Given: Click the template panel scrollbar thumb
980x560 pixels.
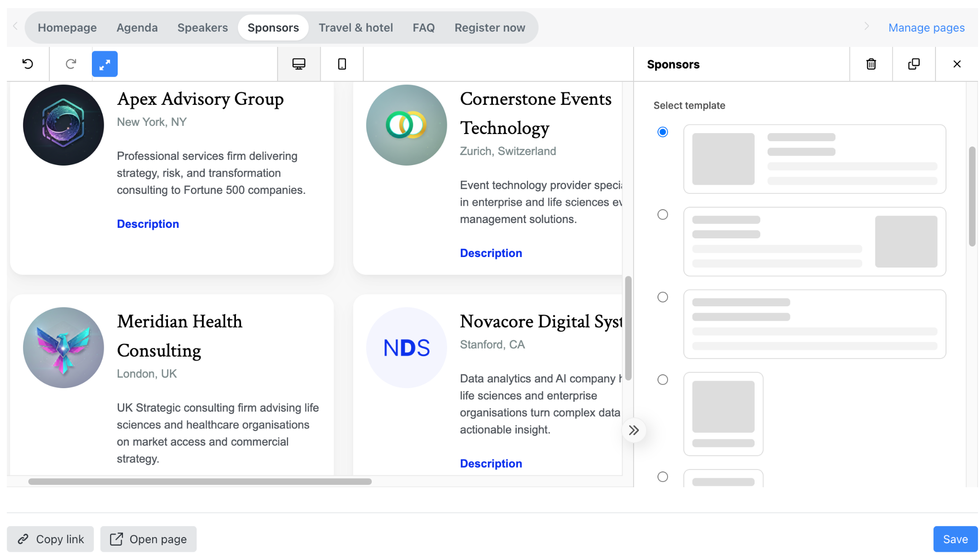Looking at the screenshot, I should 972,197.
